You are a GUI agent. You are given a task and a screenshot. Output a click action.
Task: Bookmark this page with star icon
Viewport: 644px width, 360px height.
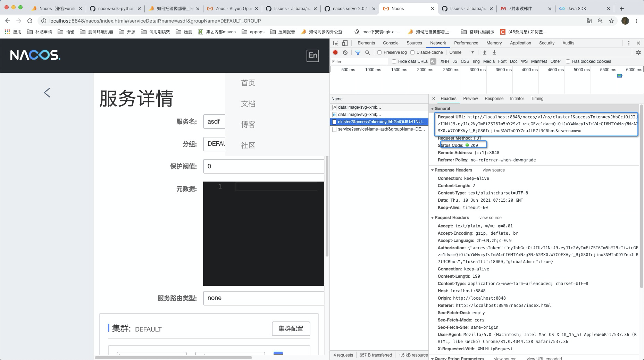(x=611, y=21)
